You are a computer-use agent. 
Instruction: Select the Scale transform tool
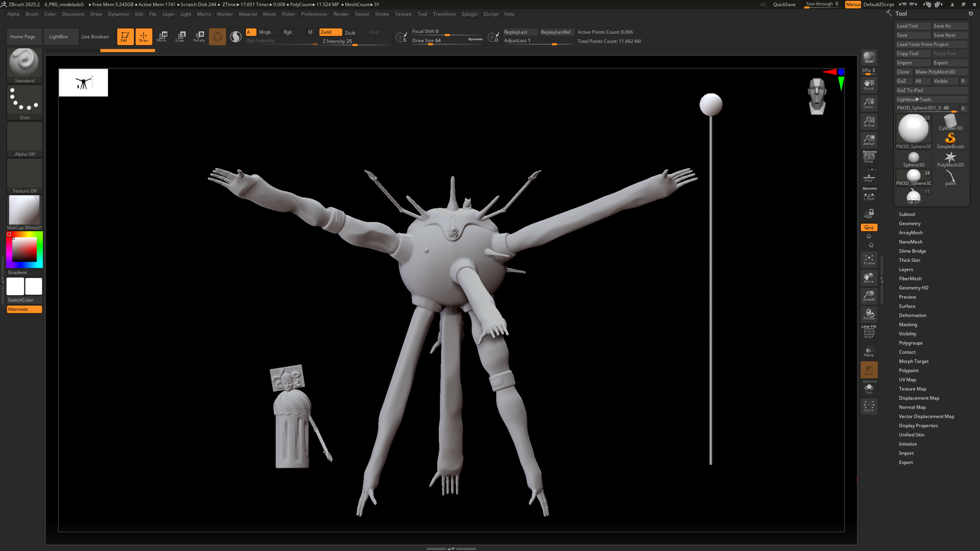[x=180, y=36]
